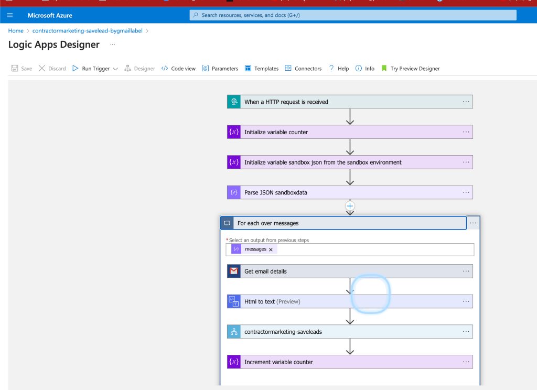This screenshot has height=392, width=537.
Task: Click the Initialize variable counter icon
Action: (234, 132)
